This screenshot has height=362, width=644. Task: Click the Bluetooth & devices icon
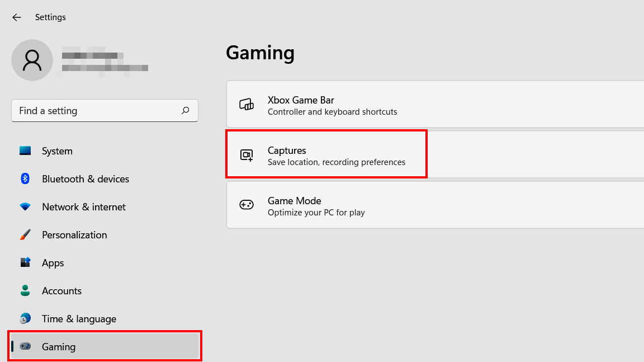click(25, 178)
